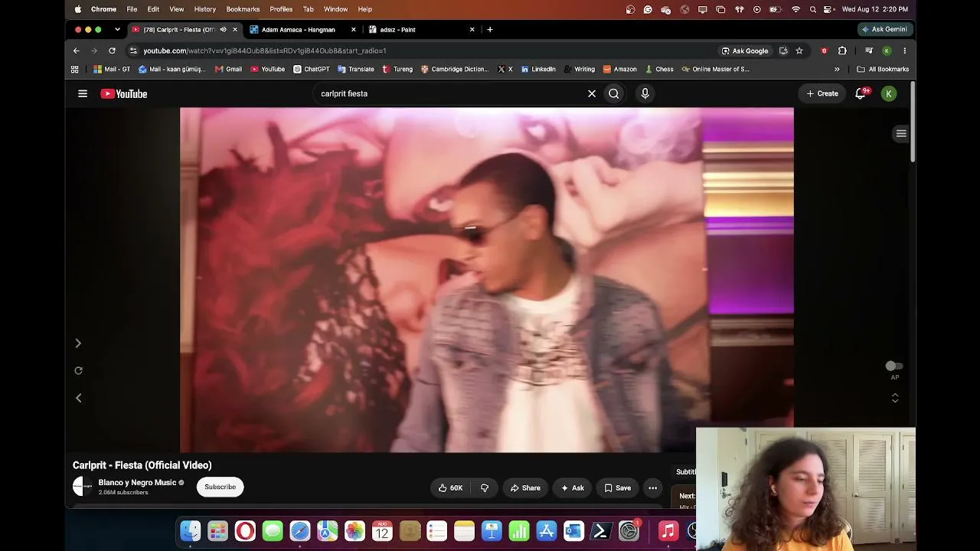Open the Chrome File menu
Image resolution: width=980 pixels, height=551 pixels.
tap(132, 9)
